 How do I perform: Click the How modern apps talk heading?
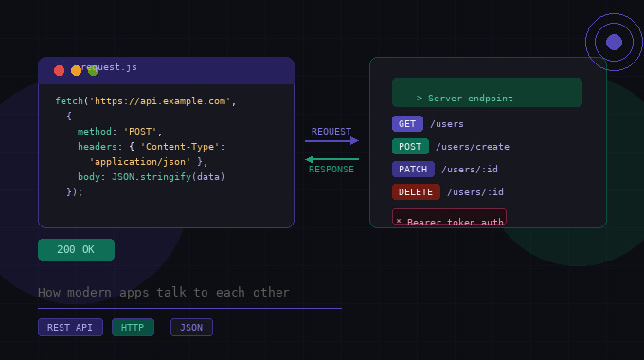point(164,293)
